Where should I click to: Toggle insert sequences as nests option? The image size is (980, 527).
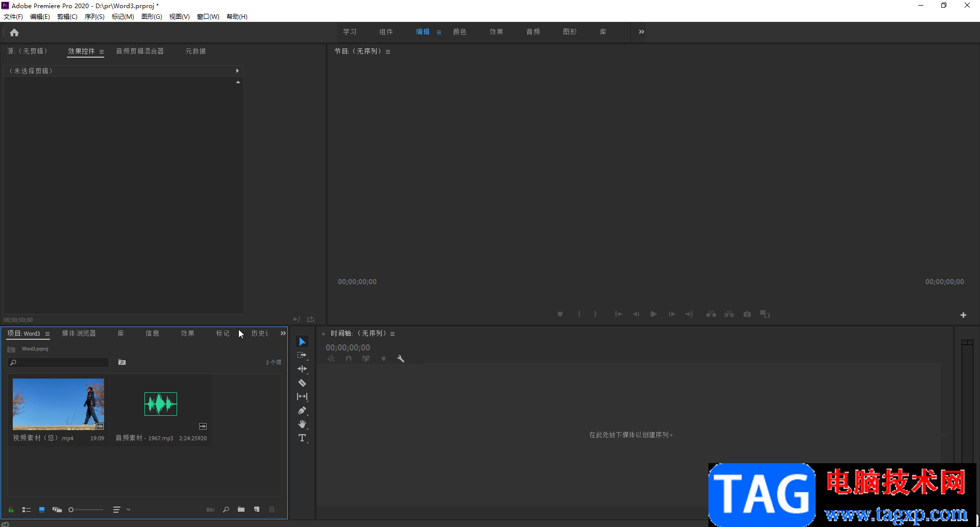tap(331, 359)
